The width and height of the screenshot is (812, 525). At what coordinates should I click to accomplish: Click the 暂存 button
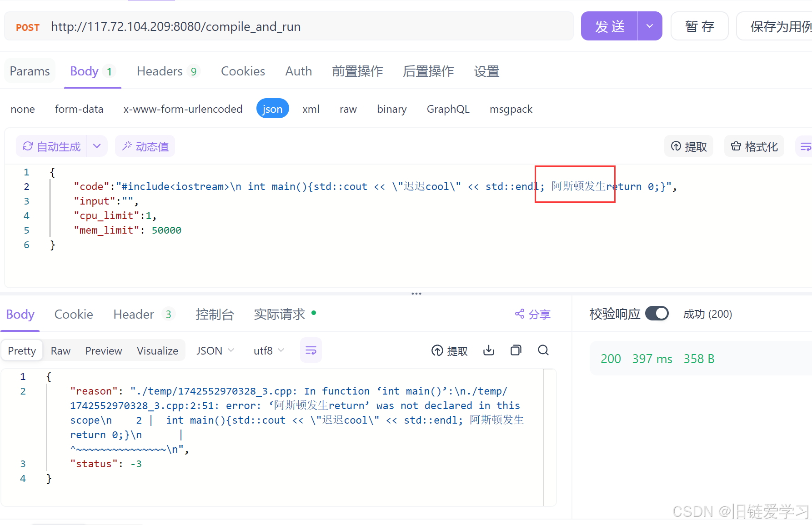[700, 26]
